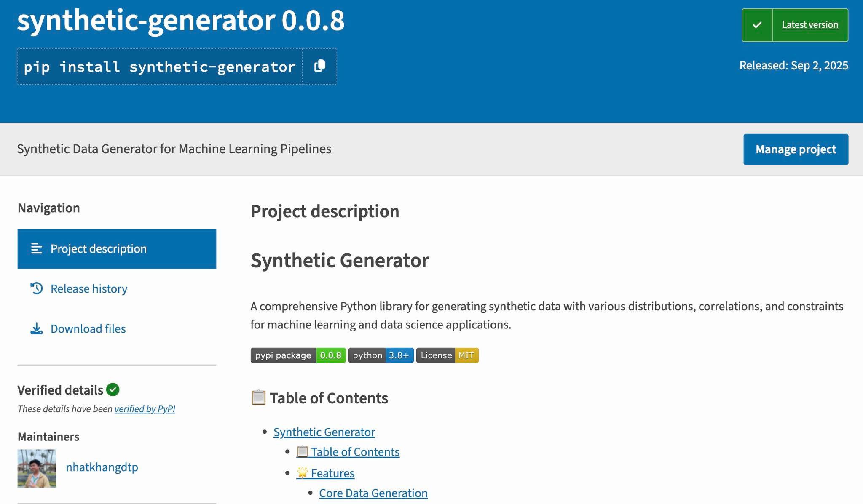863x504 pixels.
Task: Go to the Features section link
Action: pyautogui.click(x=325, y=473)
